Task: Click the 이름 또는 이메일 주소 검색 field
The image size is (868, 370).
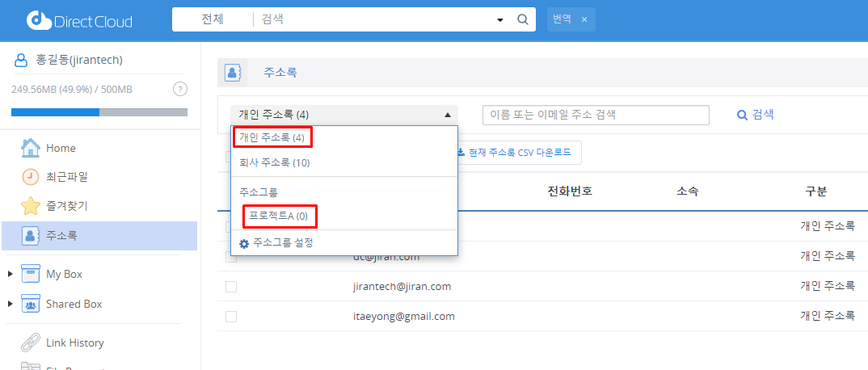Action: tap(596, 115)
